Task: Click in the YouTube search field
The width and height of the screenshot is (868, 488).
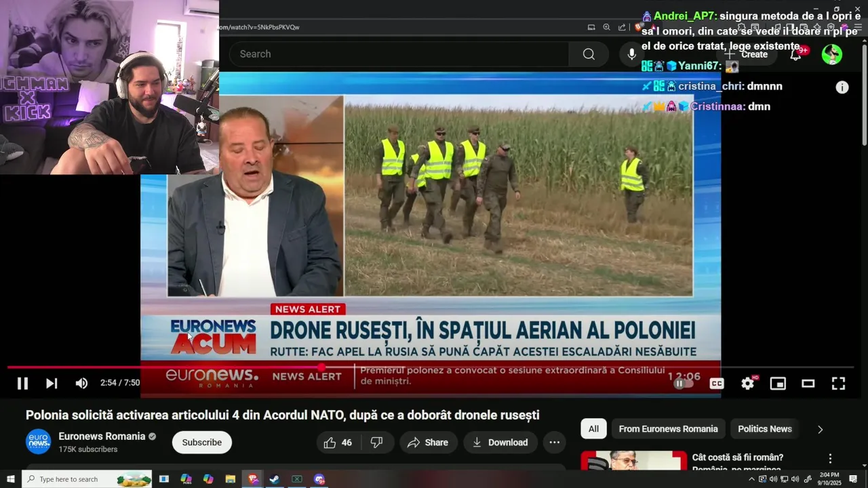Action: point(399,54)
